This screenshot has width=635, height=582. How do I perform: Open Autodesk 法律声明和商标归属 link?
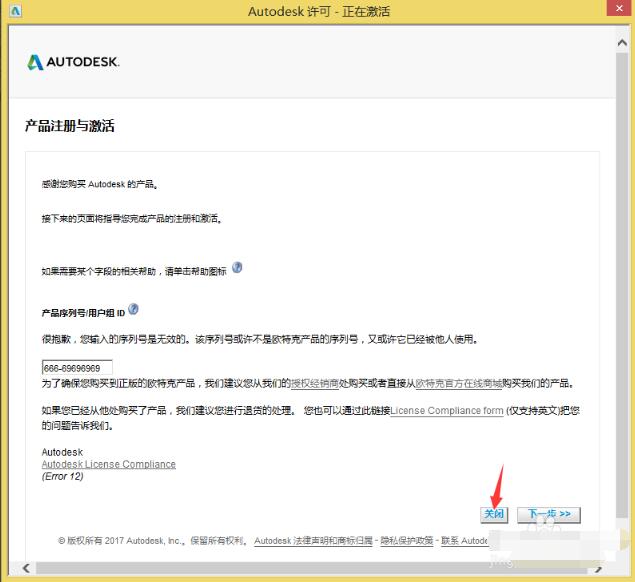(x=313, y=541)
